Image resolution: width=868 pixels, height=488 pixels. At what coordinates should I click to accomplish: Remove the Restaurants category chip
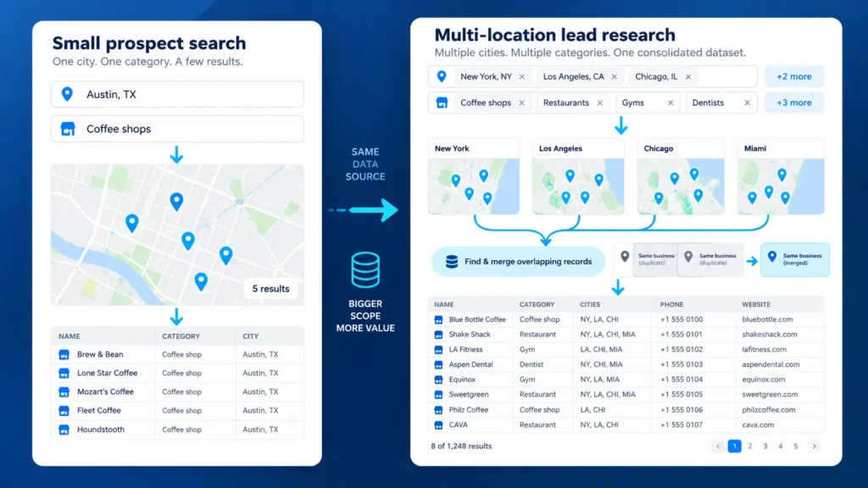coord(599,103)
